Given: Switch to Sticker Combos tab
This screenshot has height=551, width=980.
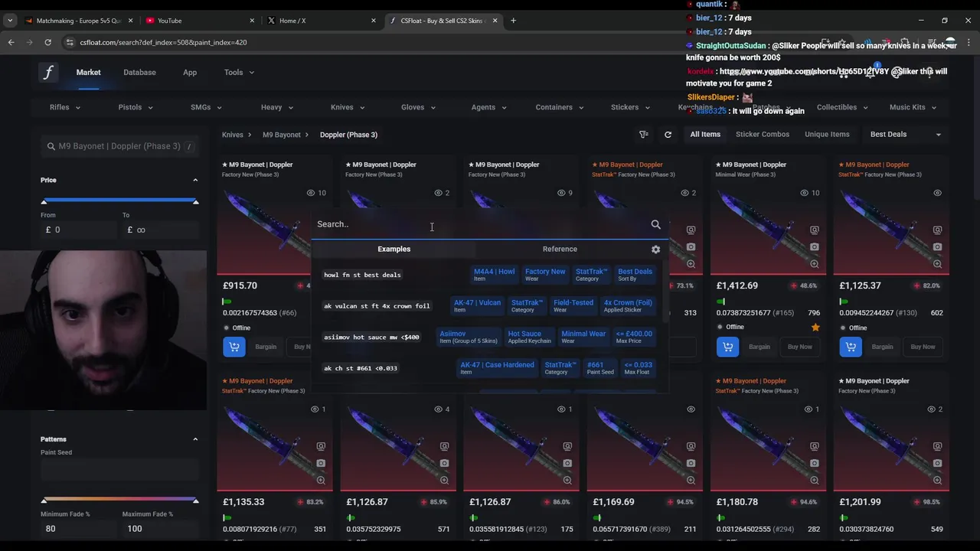Looking at the screenshot, I should point(762,135).
